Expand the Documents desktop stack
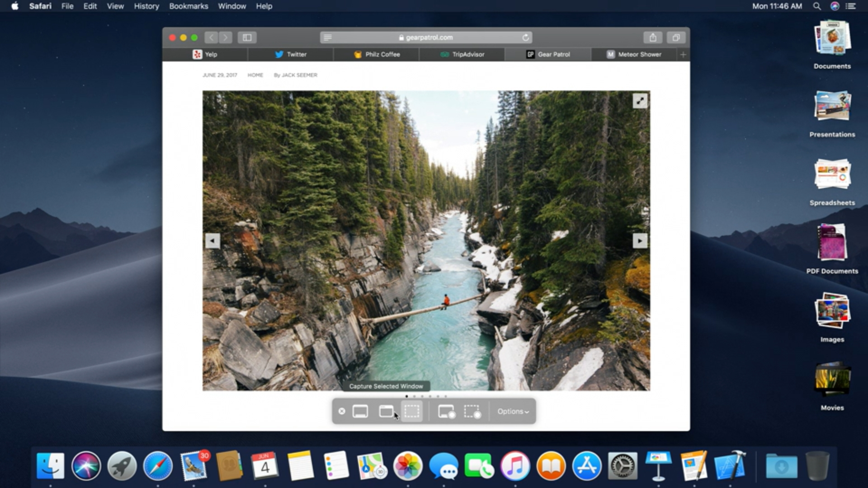 coord(832,38)
